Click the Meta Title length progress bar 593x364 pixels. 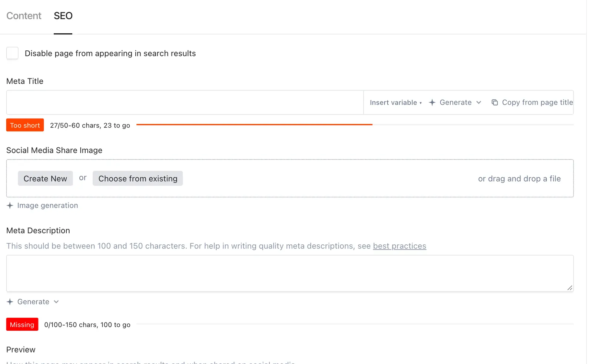coord(355,125)
